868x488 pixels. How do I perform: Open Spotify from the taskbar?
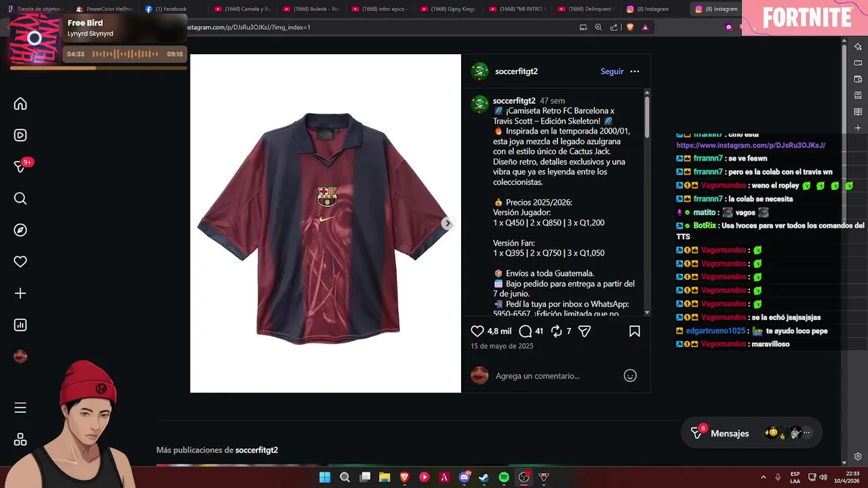click(504, 477)
